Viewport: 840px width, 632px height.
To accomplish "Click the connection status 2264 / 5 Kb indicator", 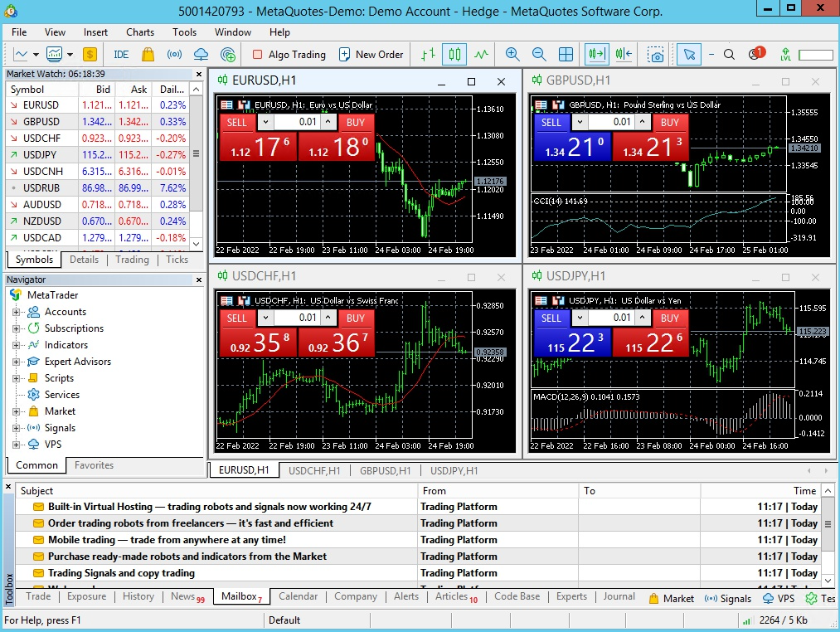I will click(774, 620).
